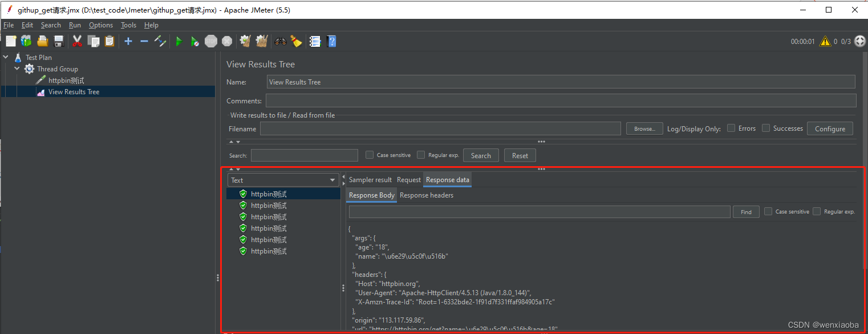Click the Configure button
Viewport: 868px width, 334px height.
(x=830, y=128)
